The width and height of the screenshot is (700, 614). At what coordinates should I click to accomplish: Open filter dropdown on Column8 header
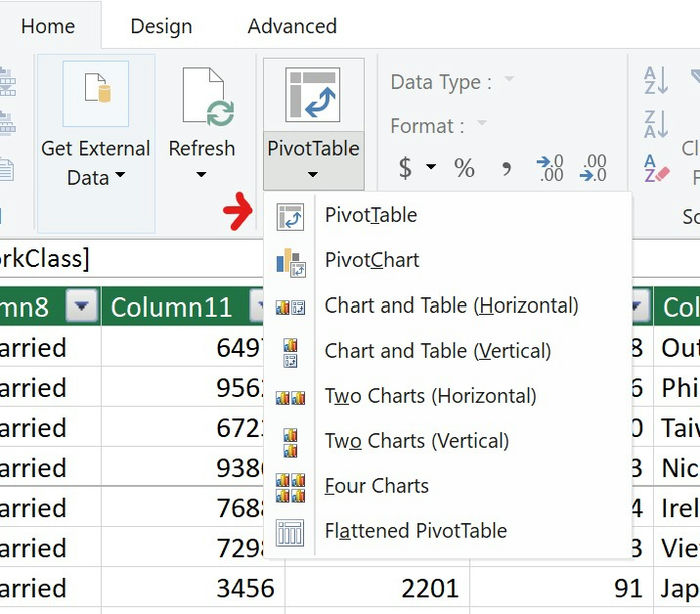[81, 306]
